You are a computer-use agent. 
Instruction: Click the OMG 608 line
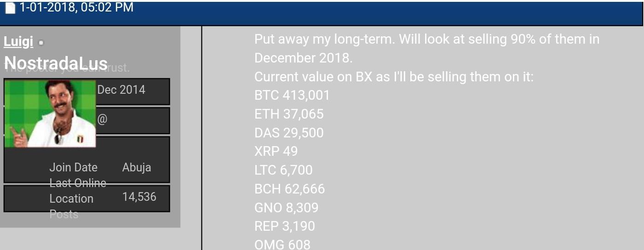point(282,244)
